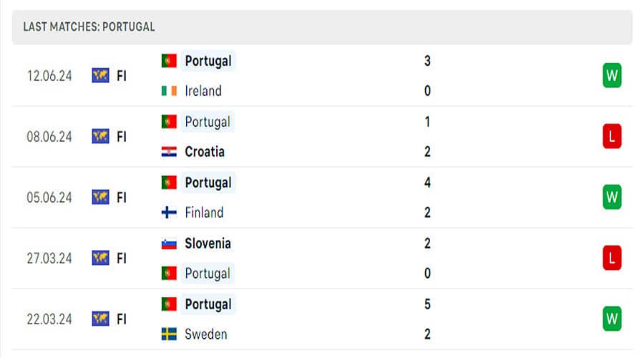Click red L badge for Slovenia match
This screenshot has width=644, height=358.
pyautogui.click(x=612, y=258)
